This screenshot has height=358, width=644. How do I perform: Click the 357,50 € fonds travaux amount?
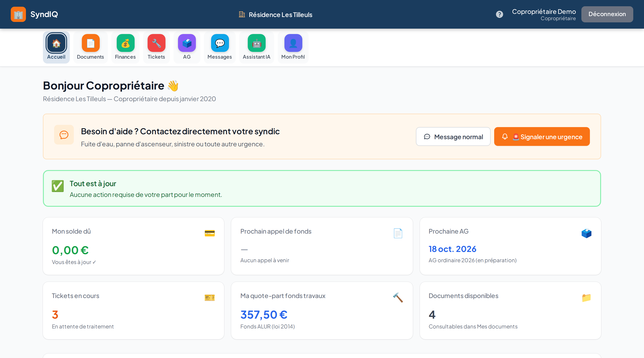pos(264,315)
